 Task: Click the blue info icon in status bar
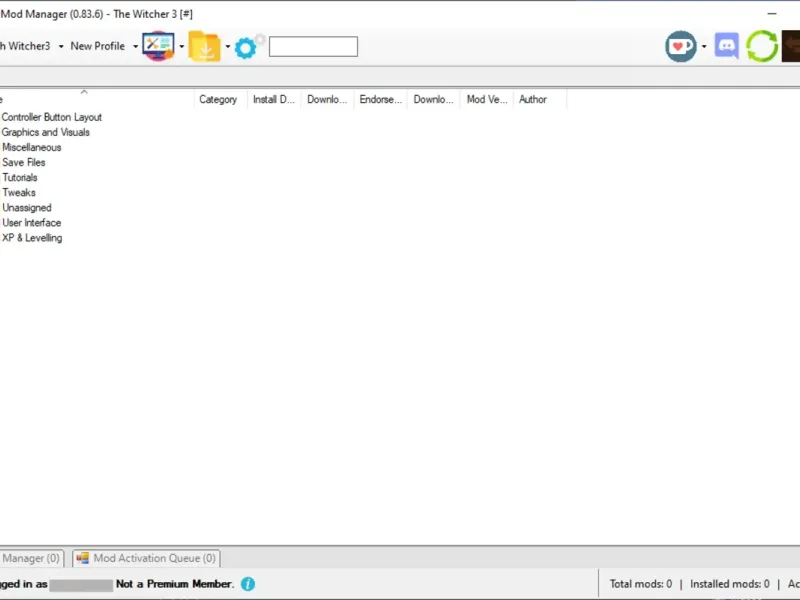(x=248, y=584)
